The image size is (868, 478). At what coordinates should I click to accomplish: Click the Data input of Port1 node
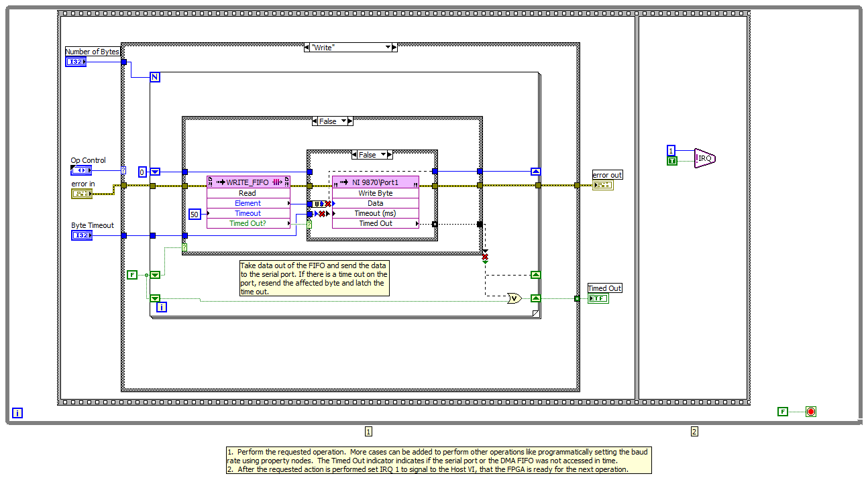click(376, 203)
